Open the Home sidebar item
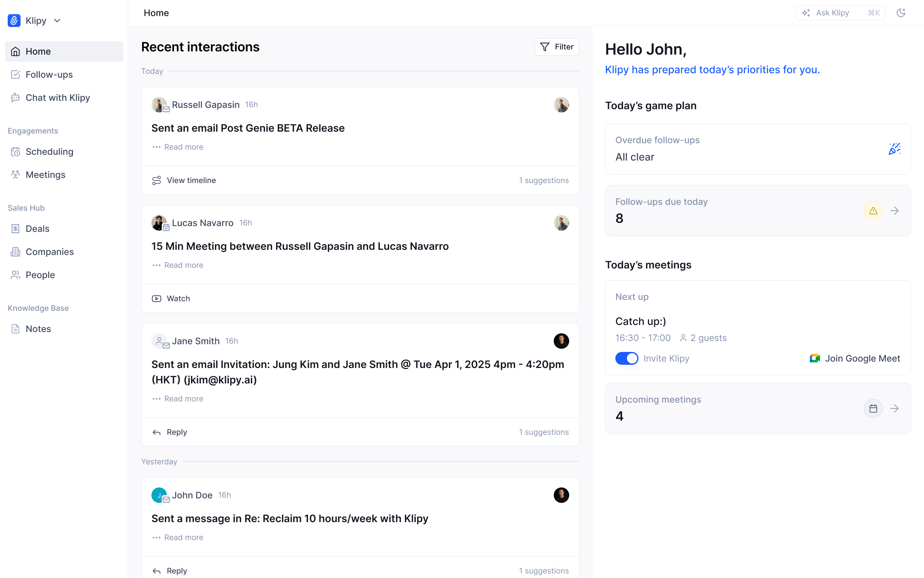 click(x=64, y=51)
